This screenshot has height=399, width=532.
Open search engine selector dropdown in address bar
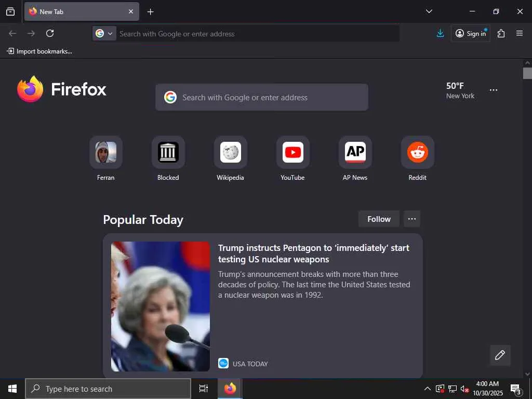coord(104,34)
